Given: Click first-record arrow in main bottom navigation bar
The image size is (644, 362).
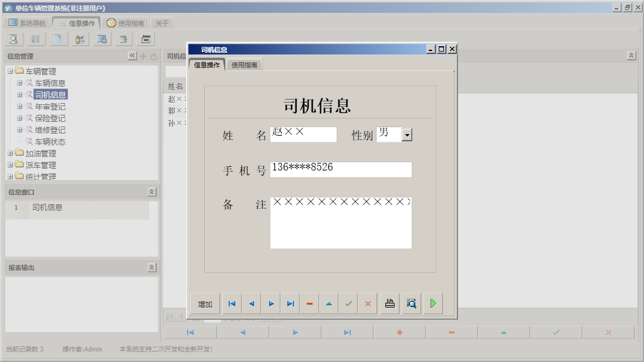Looking at the screenshot, I should [x=191, y=333].
